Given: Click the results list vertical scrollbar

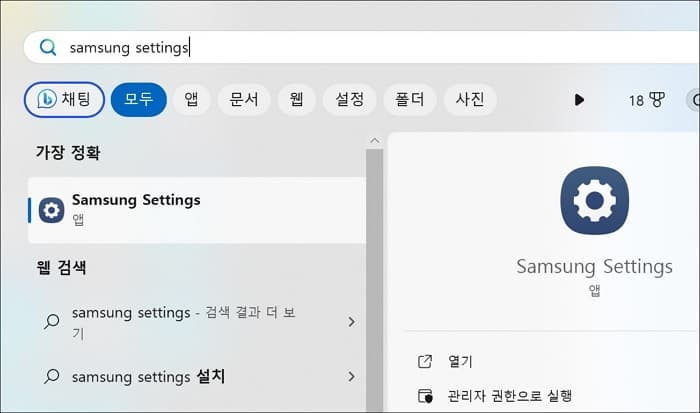Looking at the screenshot, I should pos(375,280).
